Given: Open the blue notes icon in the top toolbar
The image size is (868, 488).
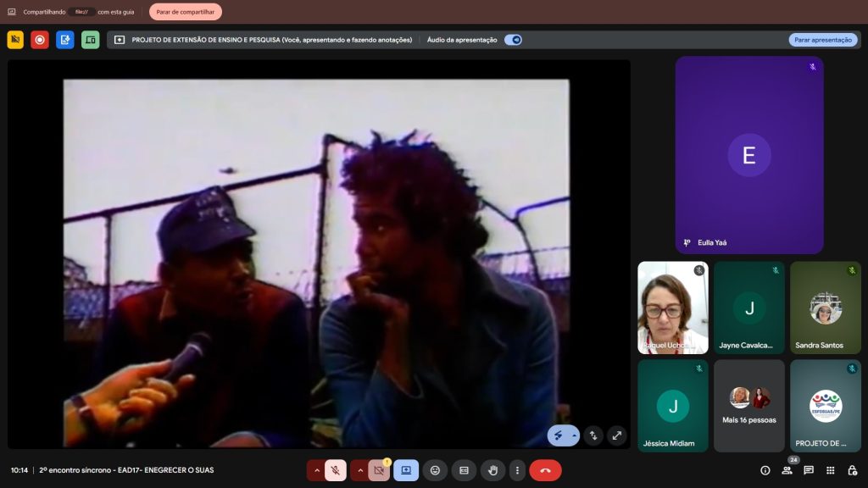Looking at the screenshot, I should pyautogui.click(x=65, y=40).
